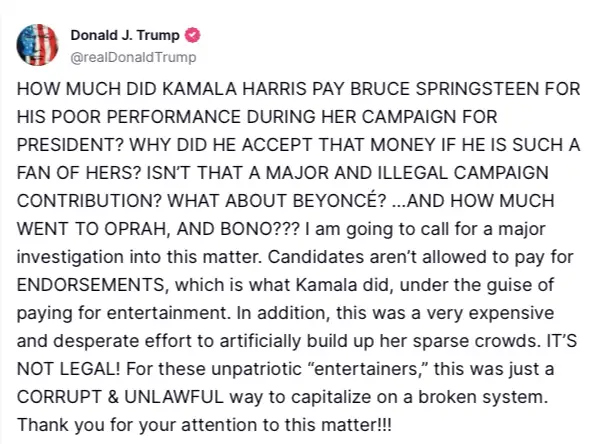The width and height of the screenshot is (600, 444).
Task: Click the @realDonaldTrump handle
Action: (133, 57)
